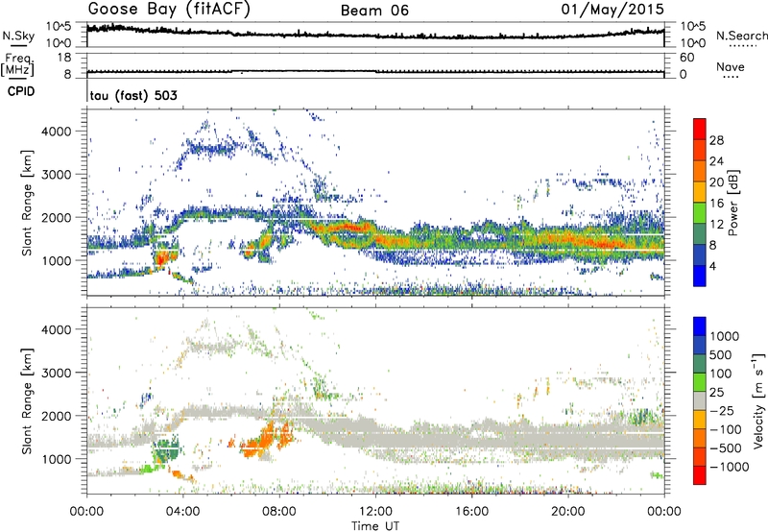Screen dimensions: 768x532
Task: Click the power panel 'Slant Range [km]' axis label
Action: pyautogui.click(x=27, y=203)
